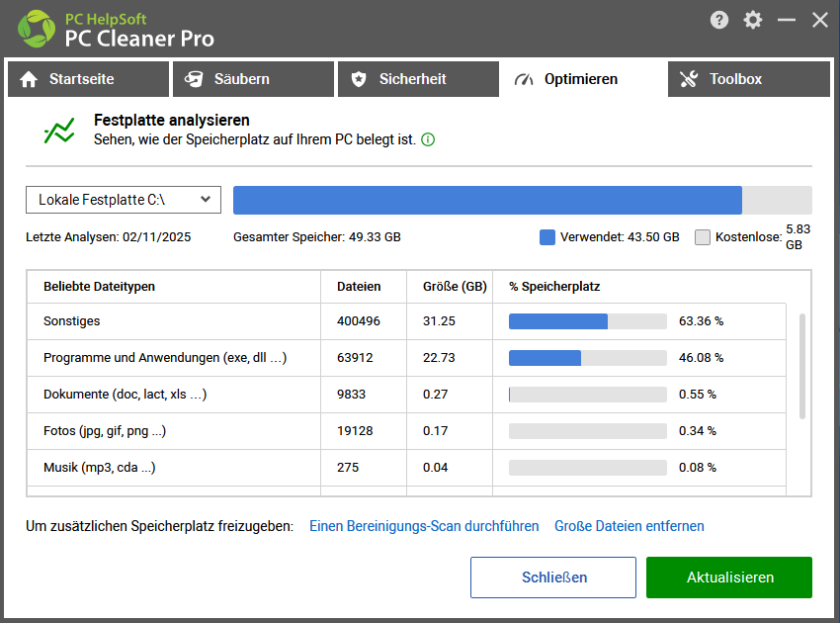The image size is (840, 623).
Task: Click Gesamter Speicher: 49.33 GB text
Action: [316, 237]
